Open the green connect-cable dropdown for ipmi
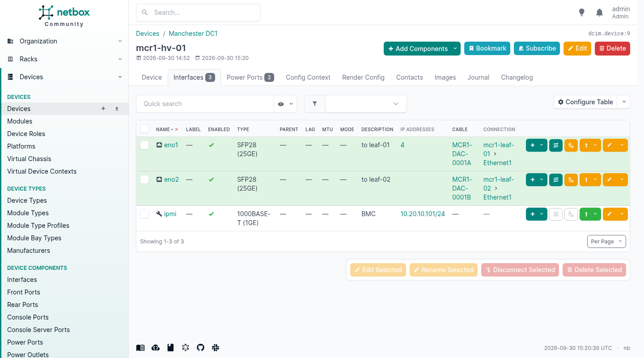The image size is (644, 358). coord(590,214)
